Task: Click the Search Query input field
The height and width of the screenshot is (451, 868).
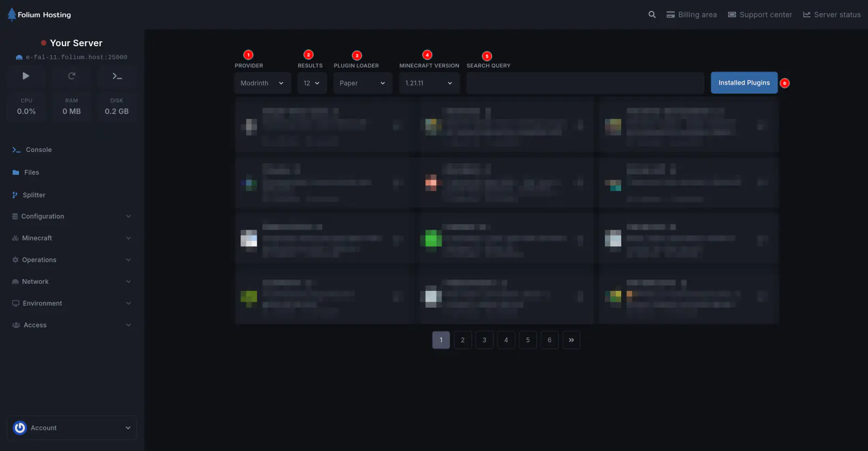Action: (x=585, y=83)
